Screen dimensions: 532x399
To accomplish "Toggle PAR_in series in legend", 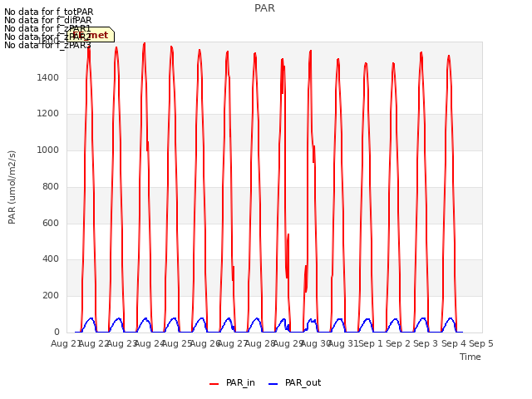I will 232,383.
